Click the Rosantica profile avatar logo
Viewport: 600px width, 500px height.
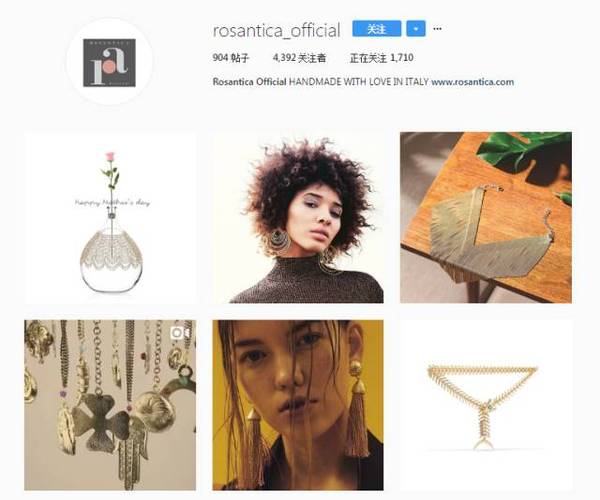109,62
